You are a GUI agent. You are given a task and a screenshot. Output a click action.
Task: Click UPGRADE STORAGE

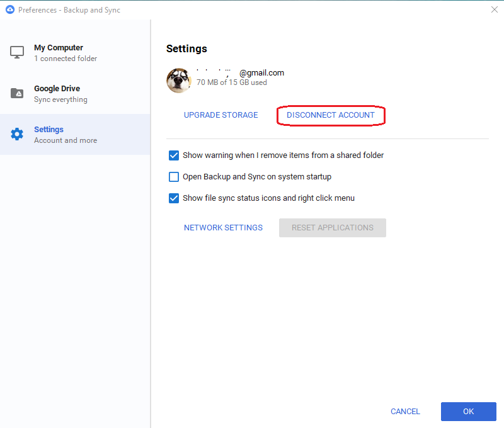pos(220,115)
